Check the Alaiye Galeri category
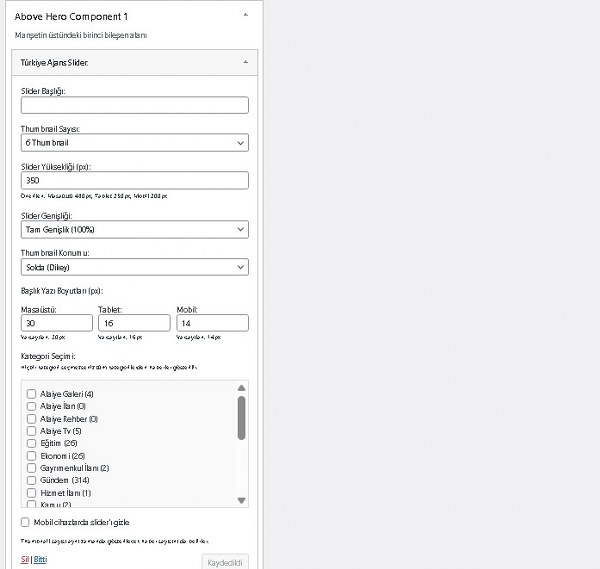600x569 pixels. [x=32, y=394]
